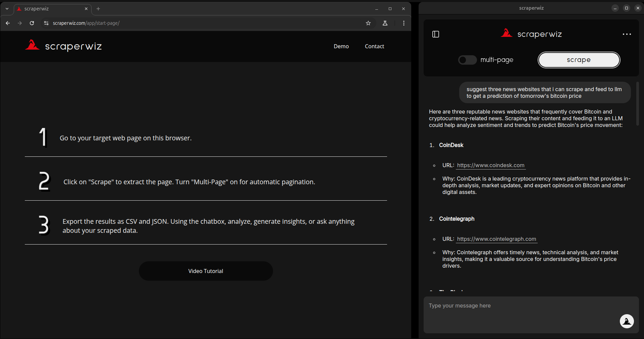
Task: View site information icon in address bar
Action: 46,23
